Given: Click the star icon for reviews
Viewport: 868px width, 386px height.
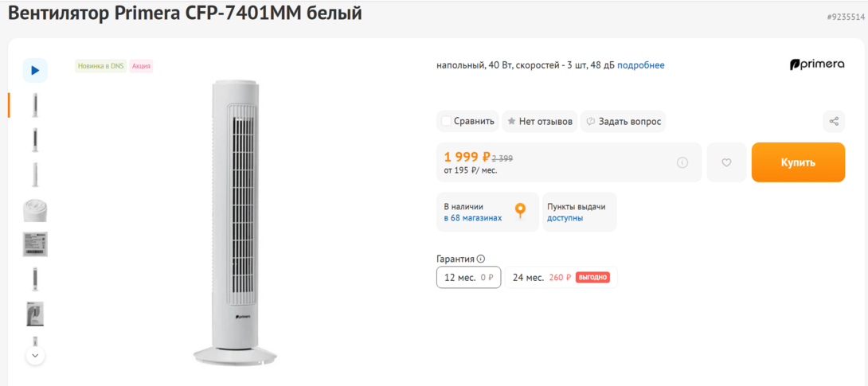Looking at the screenshot, I should pos(511,122).
